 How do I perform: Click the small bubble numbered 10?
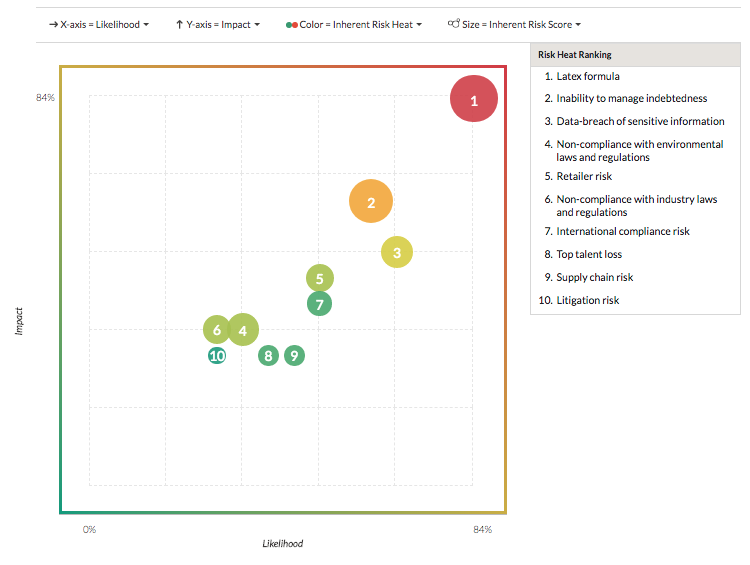click(x=217, y=355)
